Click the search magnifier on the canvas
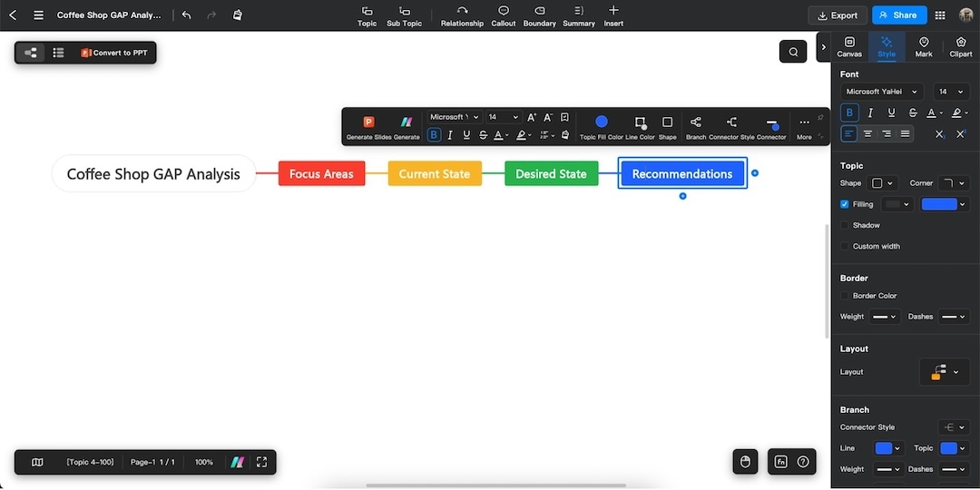 pyautogui.click(x=793, y=52)
